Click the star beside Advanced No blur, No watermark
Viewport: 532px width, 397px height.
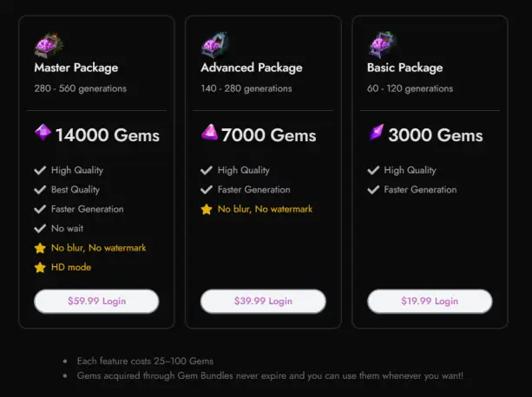pos(207,210)
